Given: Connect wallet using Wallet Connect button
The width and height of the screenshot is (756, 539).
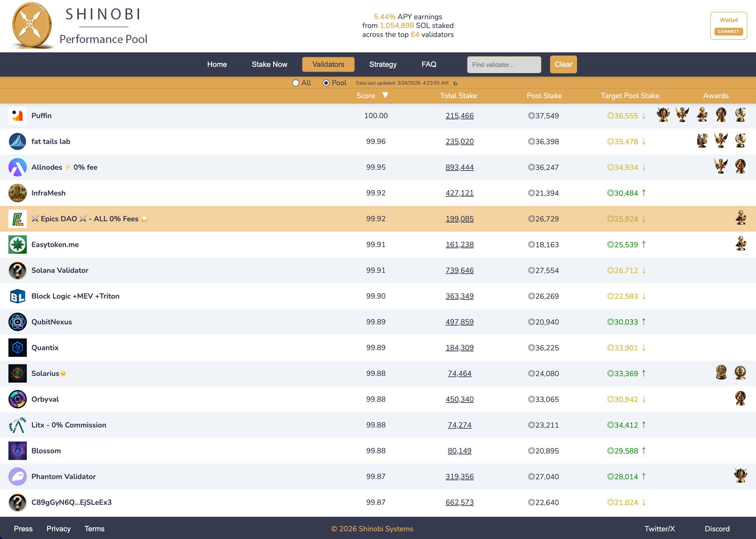Looking at the screenshot, I should [729, 26].
